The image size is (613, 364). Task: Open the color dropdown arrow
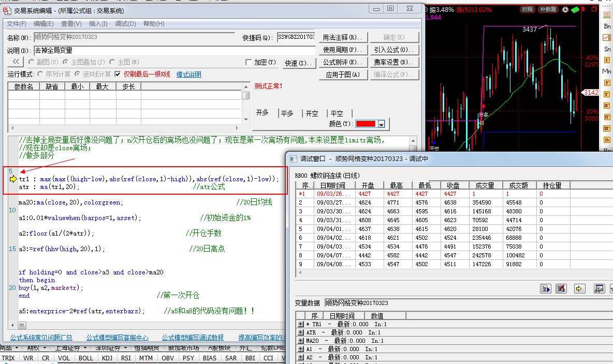(381, 124)
